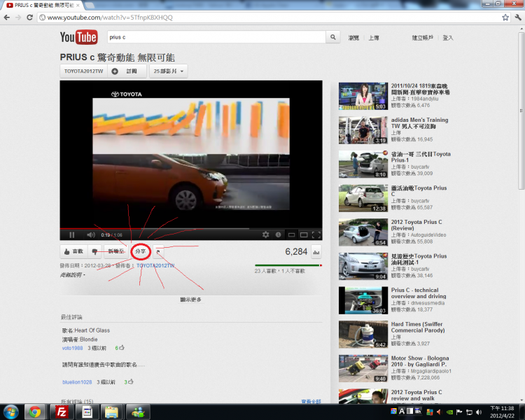Screen dimensions: 525x420
Task: Click the thumbs down dislike button
Action: 94,251
